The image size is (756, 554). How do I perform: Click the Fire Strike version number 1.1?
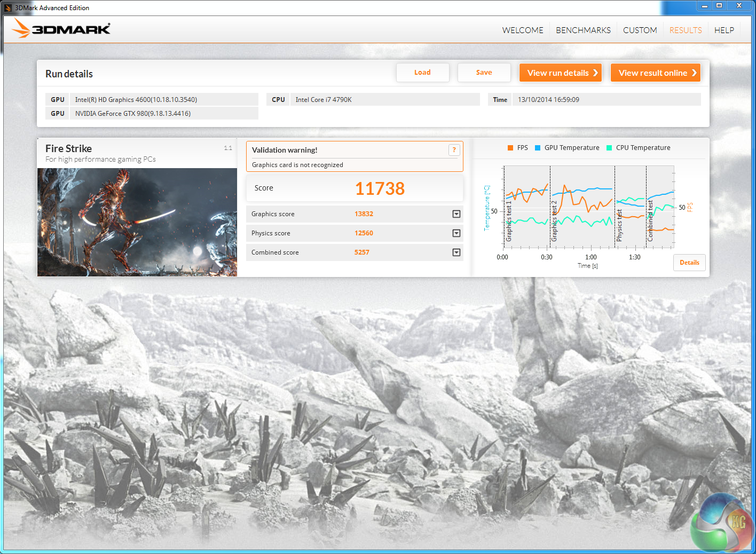click(228, 148)
